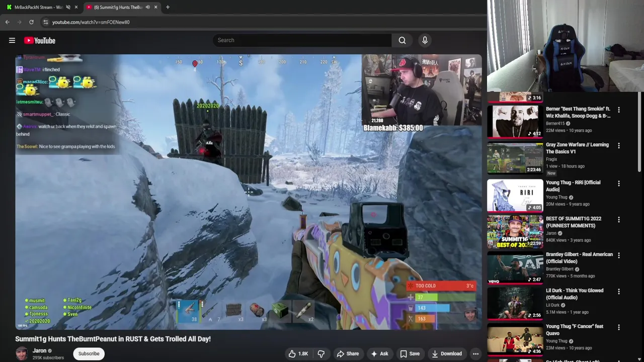Click the video player to pause

click(x=248, y=192)
